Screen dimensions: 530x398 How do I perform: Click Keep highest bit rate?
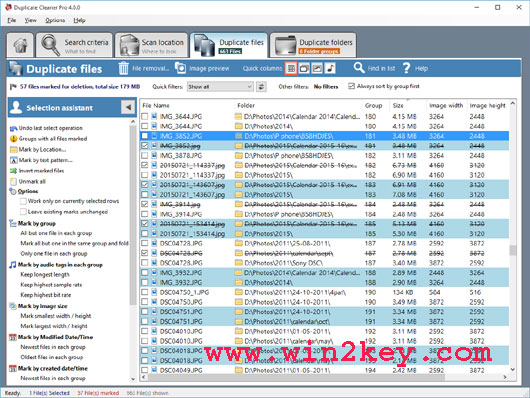[46, 295]
